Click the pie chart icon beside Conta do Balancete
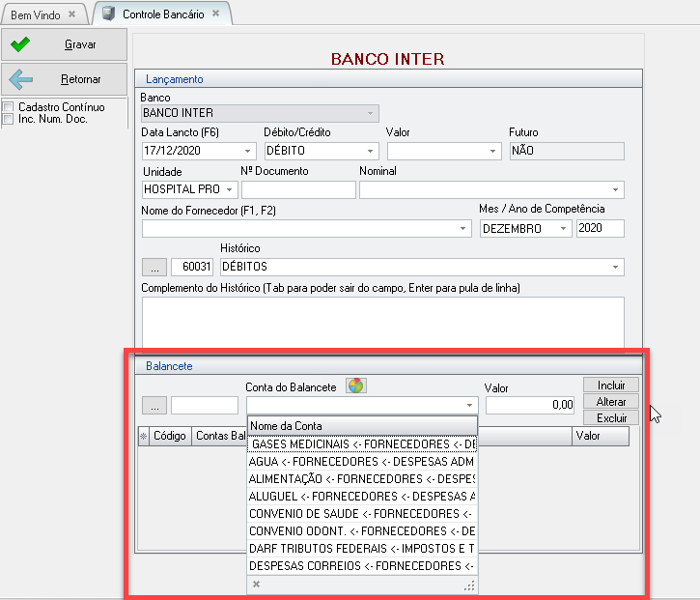The width and height of the screenshot is (700, 600). click(356, 386)
